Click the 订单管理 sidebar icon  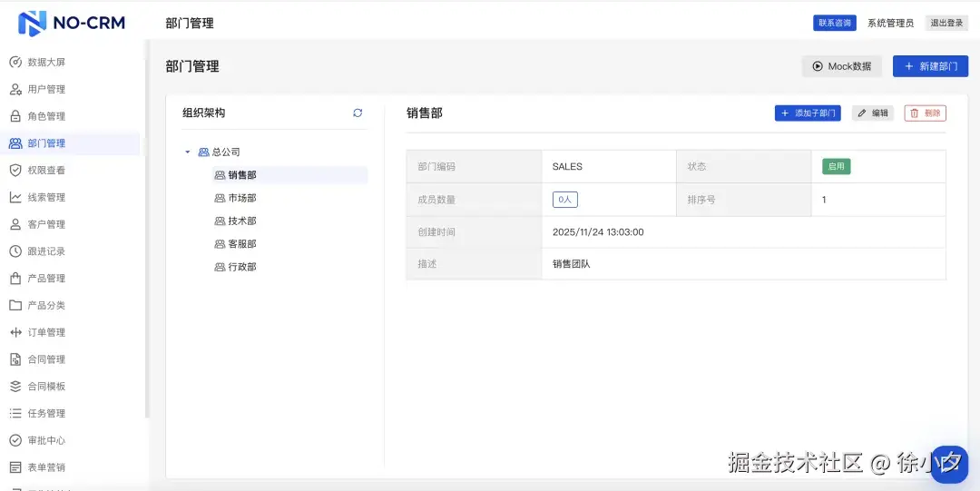point(15,332)
